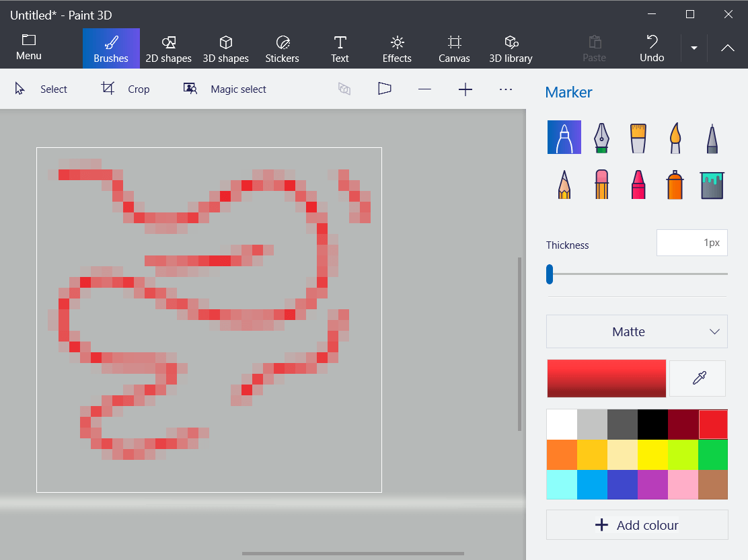This screenshot has width=748, height=560.
Task: Click the Add colour button
Action: (x=636, y=524)
